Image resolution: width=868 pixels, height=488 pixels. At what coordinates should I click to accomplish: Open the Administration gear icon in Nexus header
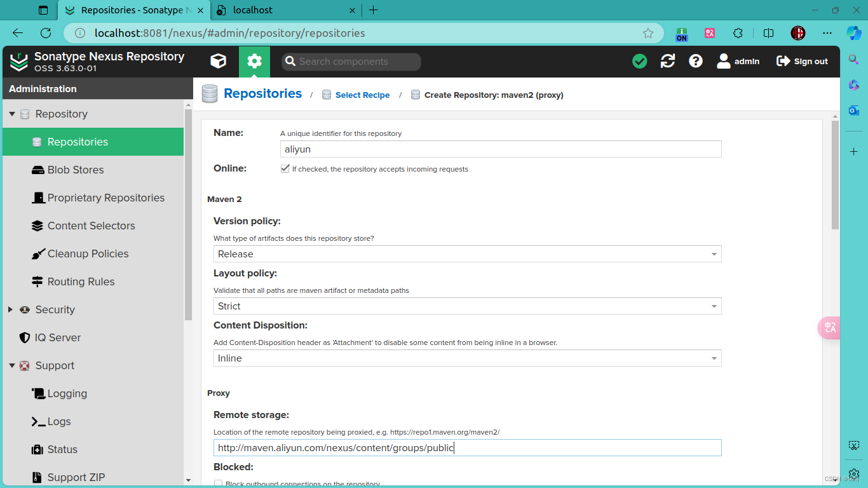click(254, 61)
